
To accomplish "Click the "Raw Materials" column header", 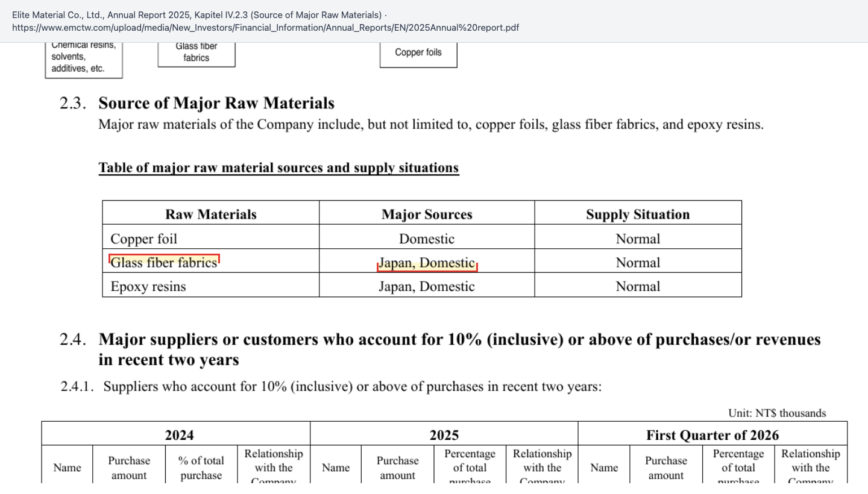I will click(211, 214).
